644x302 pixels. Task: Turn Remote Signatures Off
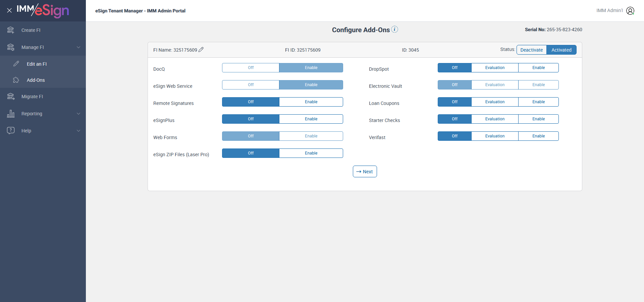[251, 102]
